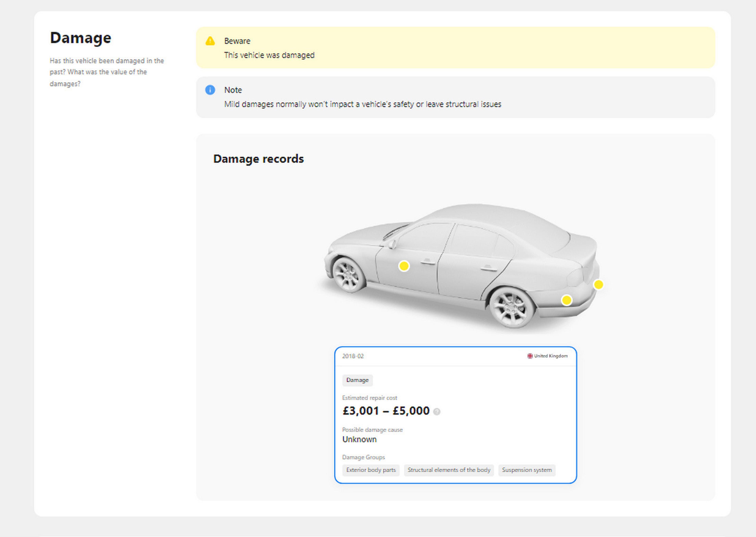Select the yellow marker behind the rear wheel
This screenshot has width=756, height=537.
click(567, 300)
